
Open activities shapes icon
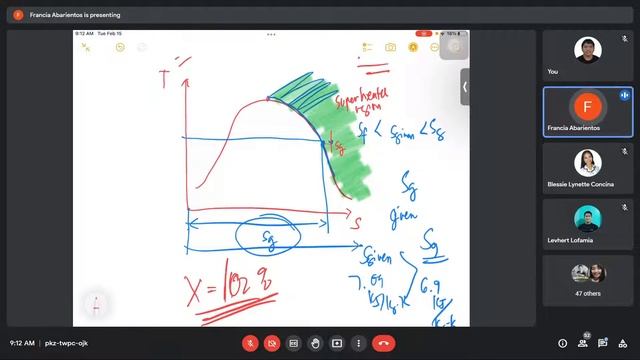tap(622, 343)
